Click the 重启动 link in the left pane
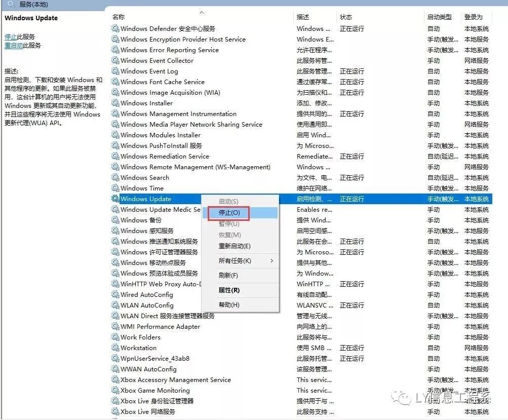Screen dimensions: 508x420 [14, 46]
